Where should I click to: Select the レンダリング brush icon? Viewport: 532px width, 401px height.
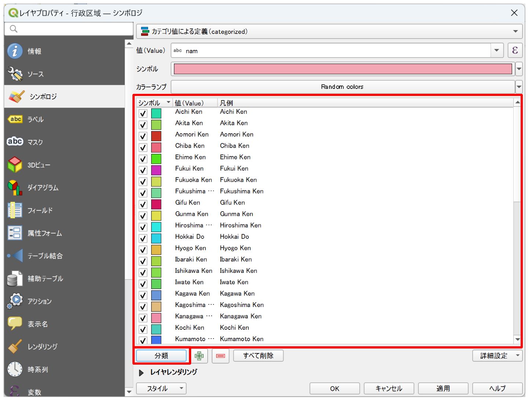[15, 346]
